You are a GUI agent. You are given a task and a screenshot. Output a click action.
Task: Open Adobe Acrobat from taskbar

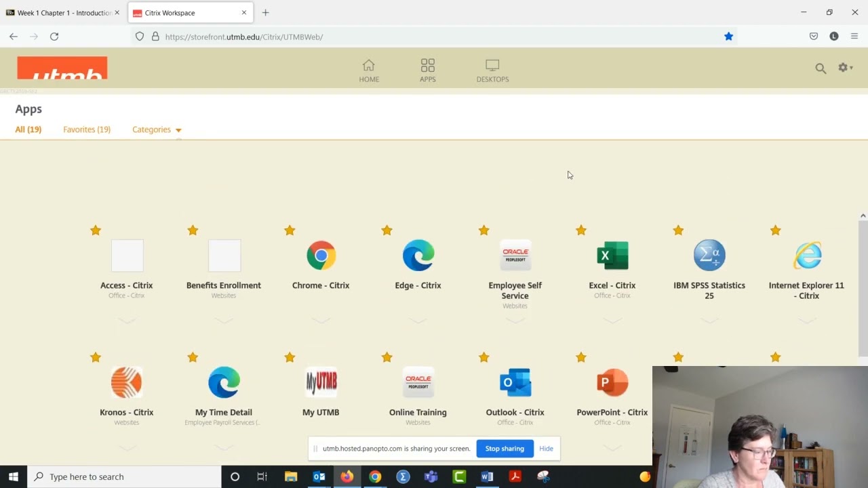click(515, 477)
